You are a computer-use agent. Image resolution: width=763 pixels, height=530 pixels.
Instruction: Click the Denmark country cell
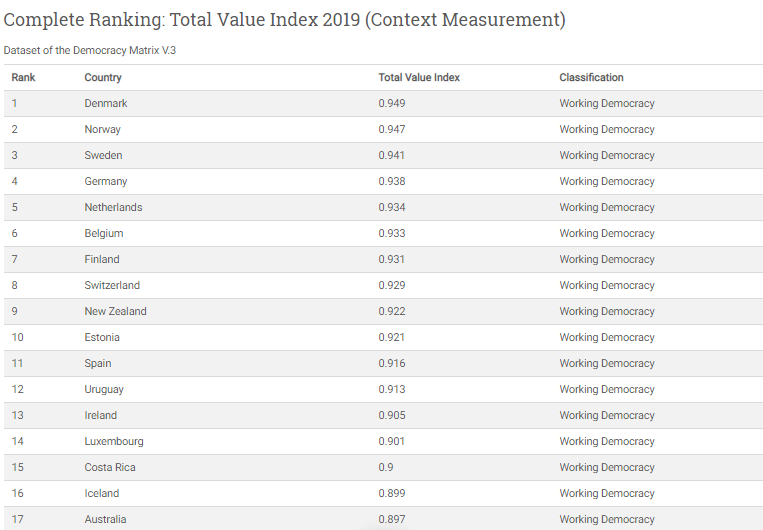106,103
